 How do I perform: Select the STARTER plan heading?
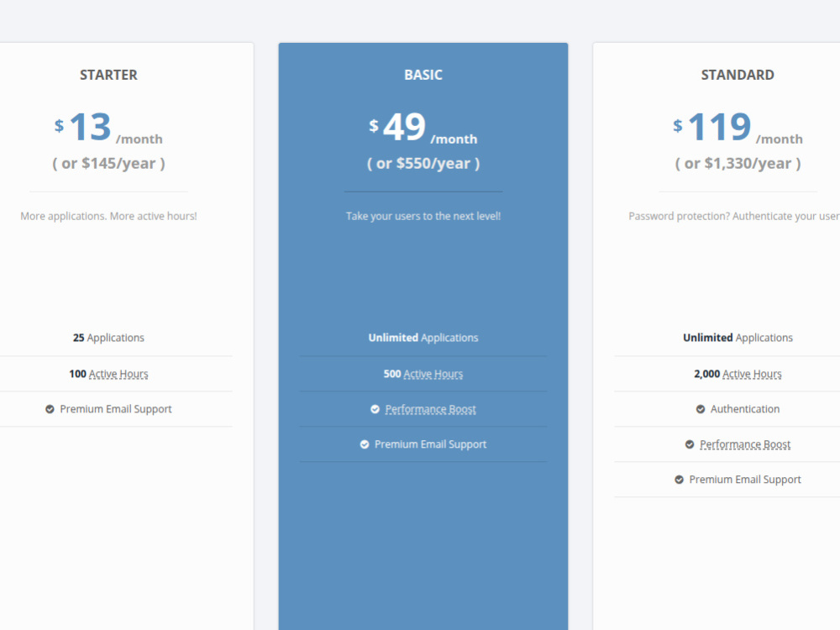[x=108, y=75]
